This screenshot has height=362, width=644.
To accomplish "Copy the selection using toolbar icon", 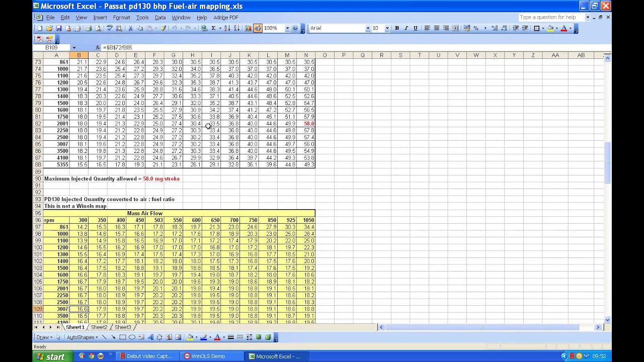I will (139, 28).
